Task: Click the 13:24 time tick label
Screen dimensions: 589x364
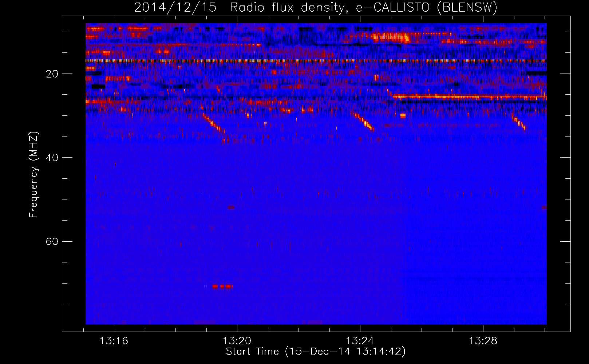Action: pyautogui.click(x=360, y=341)
